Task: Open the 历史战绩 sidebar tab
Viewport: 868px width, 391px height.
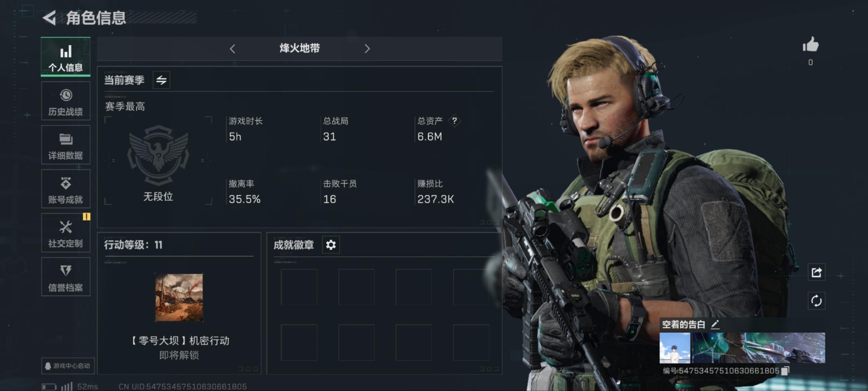Action: coord(66,101)
